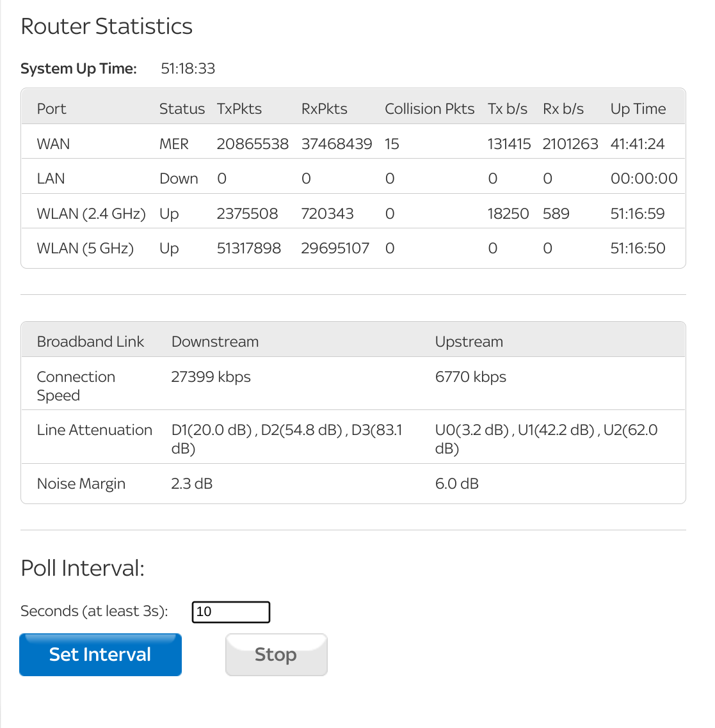The image size is (715, 728).
Task: Click the WAN port row label
Action: coord(53,144)
